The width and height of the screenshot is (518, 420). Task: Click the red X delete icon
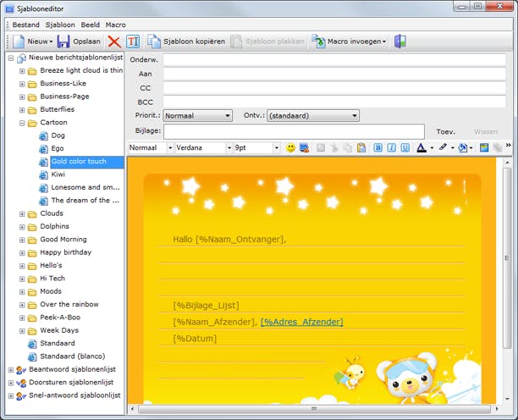pyautogui.click(x=113, y=41)
